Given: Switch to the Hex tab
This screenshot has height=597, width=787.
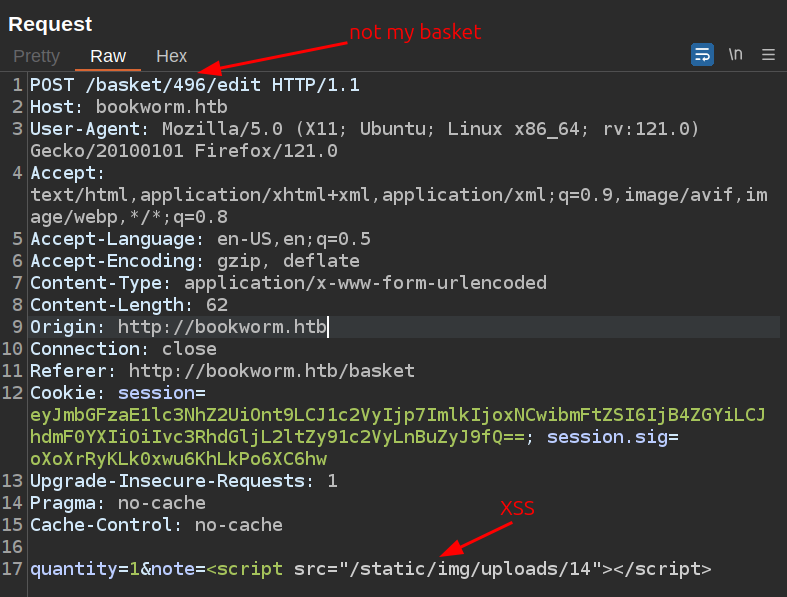Looking at the screenshot, I should (172, 56).
